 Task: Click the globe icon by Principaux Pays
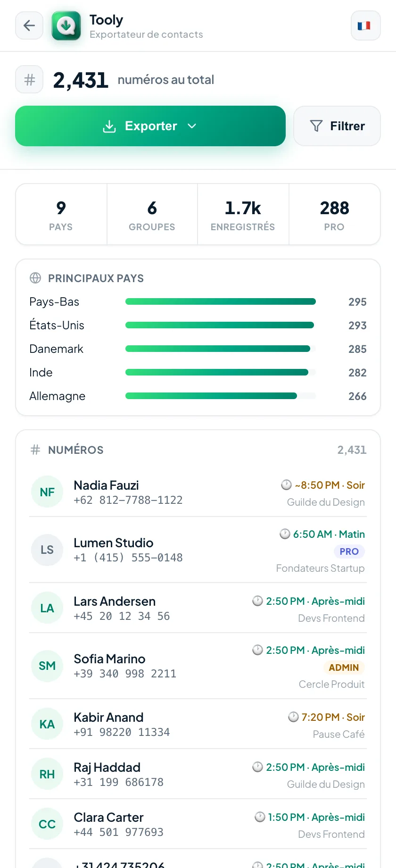(x=35, y=278)
